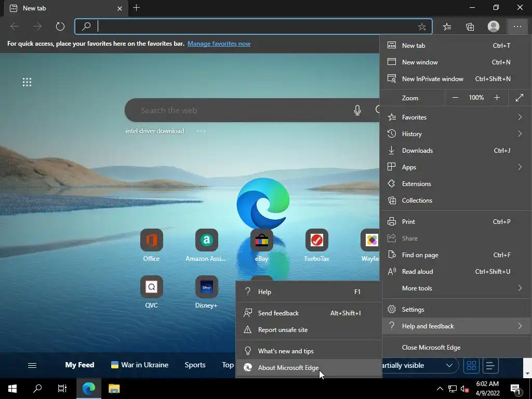
Task: Open the Sports feed tab
Action: [x=195, y=365]
